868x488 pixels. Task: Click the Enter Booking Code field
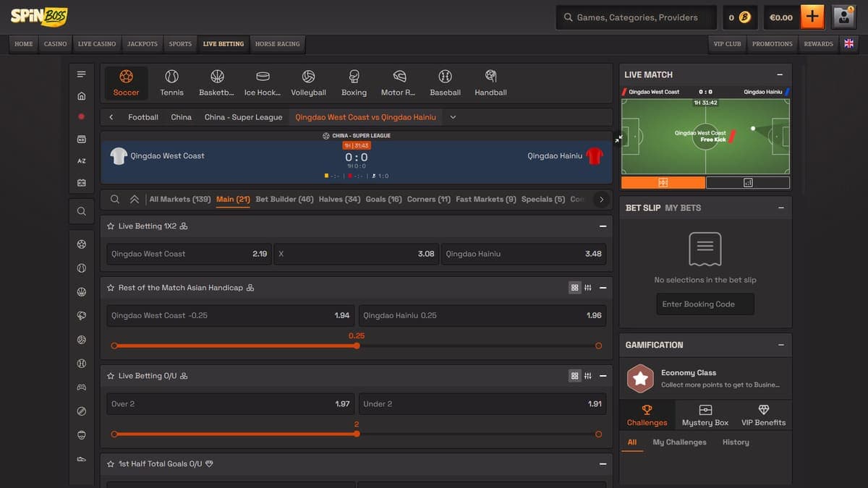pos(705,304)
